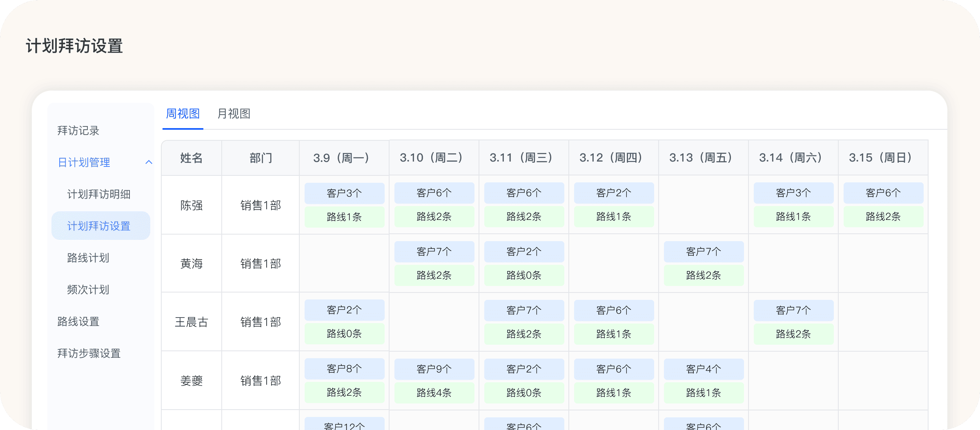Viewport: 980px width, 430px height.
Task: Select the 周视图 tab
Action: 183,114
